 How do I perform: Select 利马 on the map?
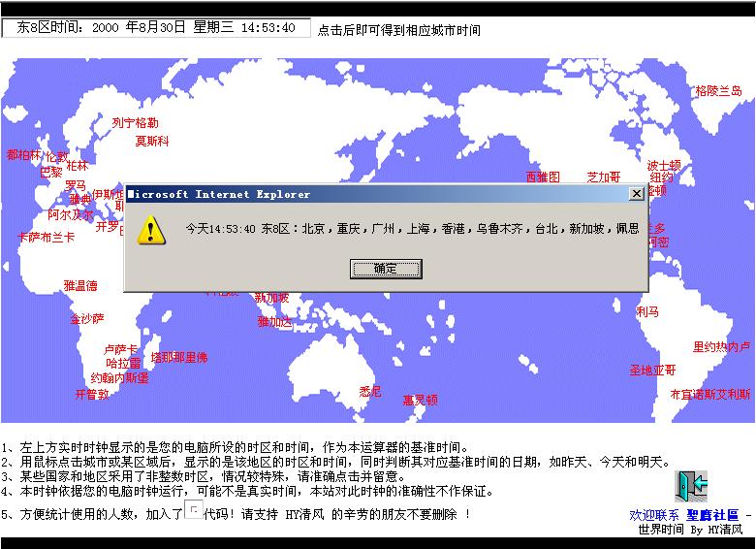pos(647,311)
